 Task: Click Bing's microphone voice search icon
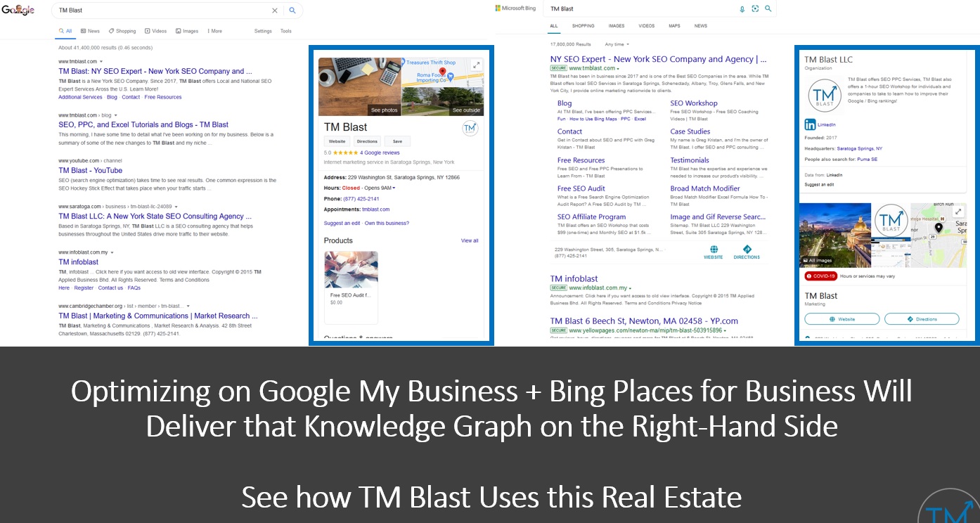[x=742, y=8]
